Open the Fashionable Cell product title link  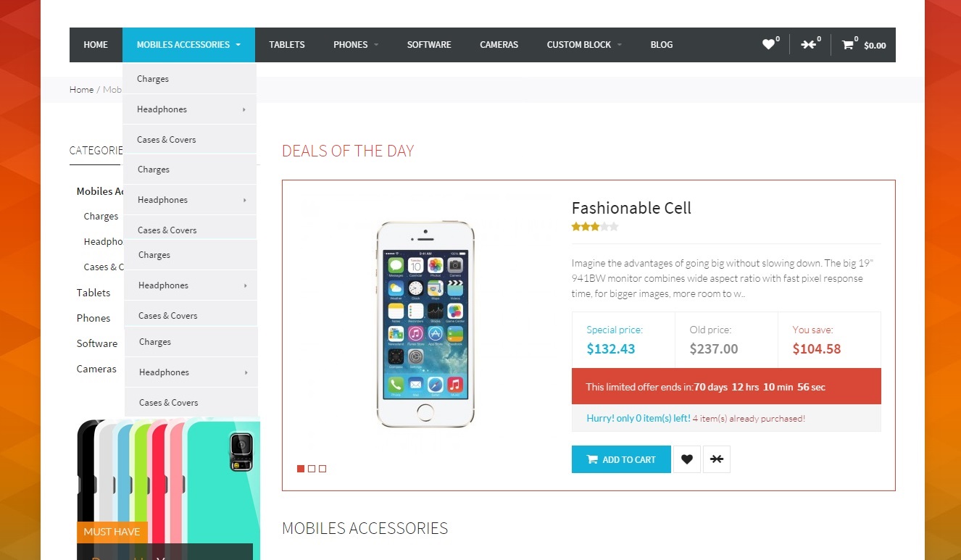click(631, 208)
